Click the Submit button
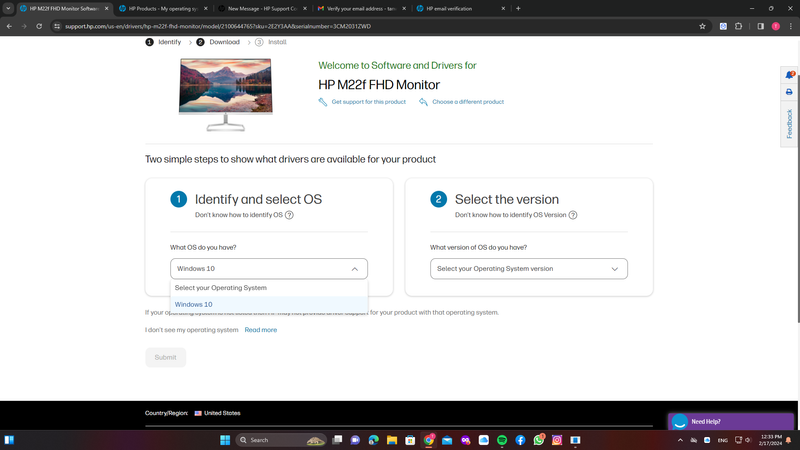The image size is (800, 450). tap(165, 357)
